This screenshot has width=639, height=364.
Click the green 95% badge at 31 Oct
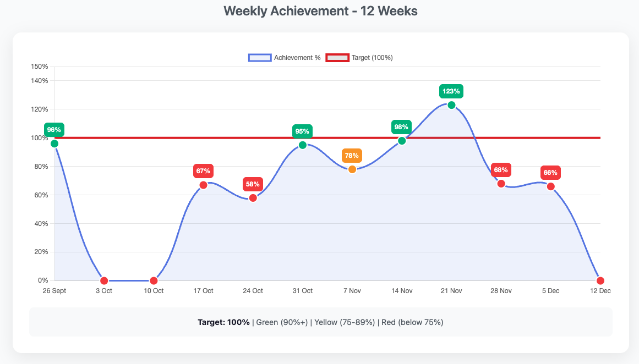pyautogui.click(x=302, y=131)
